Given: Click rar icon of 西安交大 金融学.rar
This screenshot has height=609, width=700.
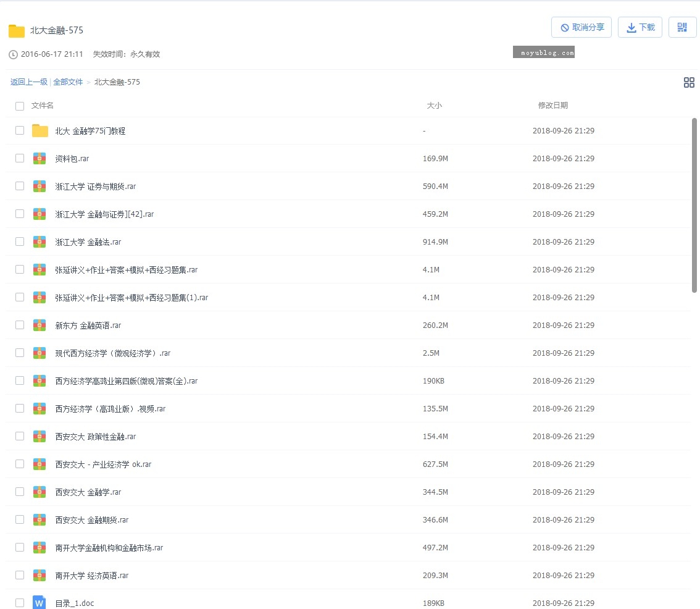Looking at the screenshot, I should coord(40,492).
